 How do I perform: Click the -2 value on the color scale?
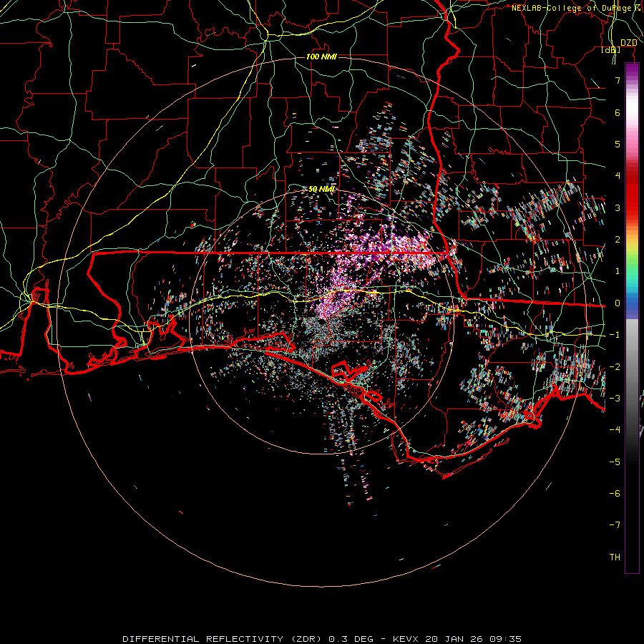point(615,367)
